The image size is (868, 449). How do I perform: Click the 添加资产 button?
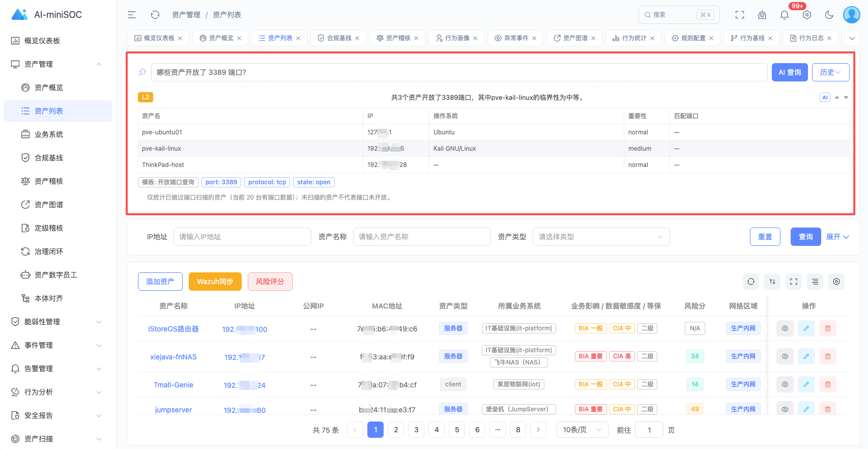click(x=160, y=282)
